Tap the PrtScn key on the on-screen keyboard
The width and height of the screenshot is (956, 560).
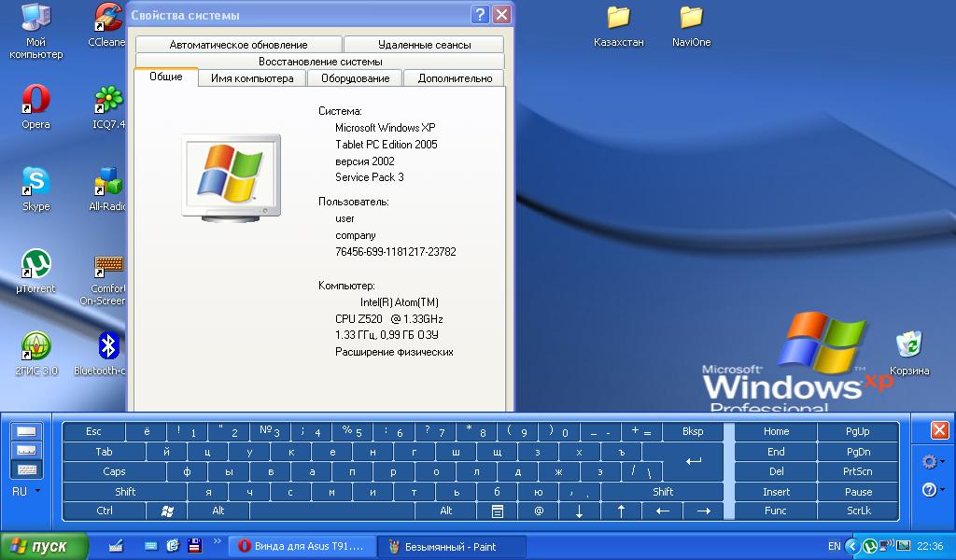click(x=859, y=471)
